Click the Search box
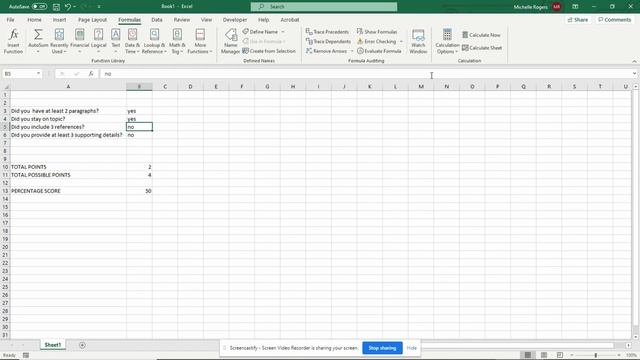Image resolution: width=640 pixels, height=360 pixels. (324, 7)
